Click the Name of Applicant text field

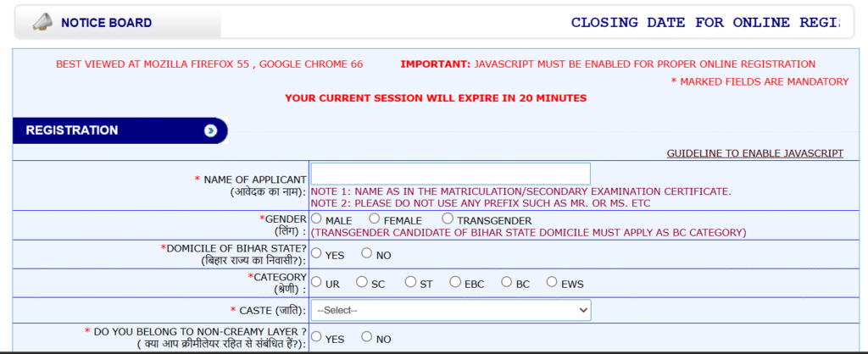pyautogui.click(x=451, y=174)
